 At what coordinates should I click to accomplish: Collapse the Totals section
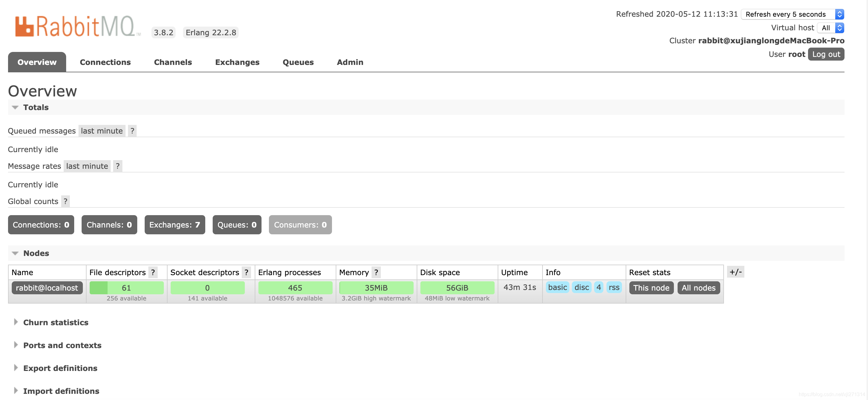(35, 108)
